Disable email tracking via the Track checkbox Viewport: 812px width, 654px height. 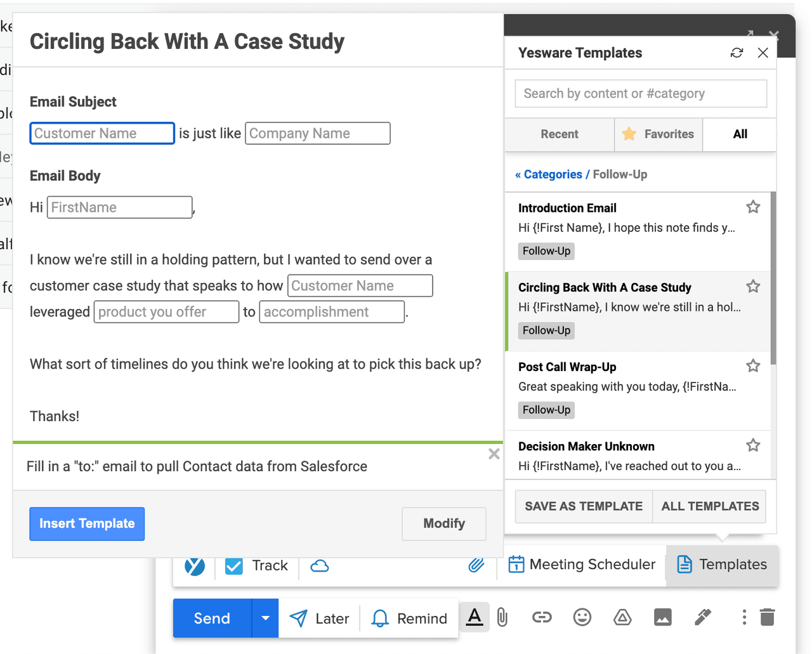pos(233,565)
